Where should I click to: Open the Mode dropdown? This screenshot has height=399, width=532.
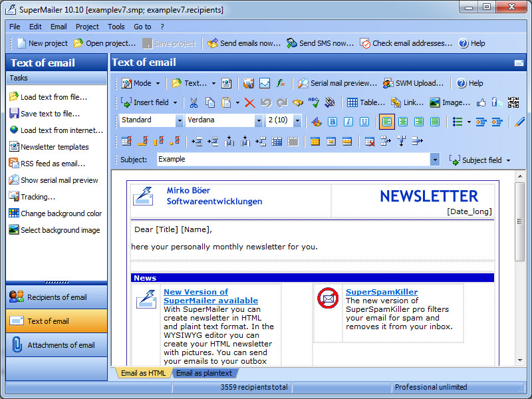coord(141,83)
